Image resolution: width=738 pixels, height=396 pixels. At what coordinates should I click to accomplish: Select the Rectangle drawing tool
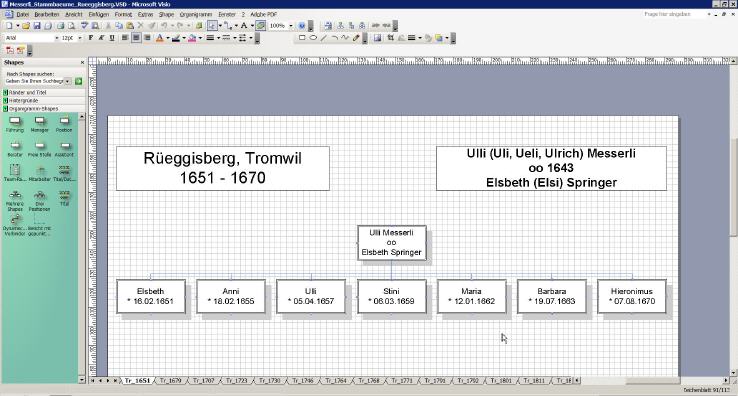point(302,38)
